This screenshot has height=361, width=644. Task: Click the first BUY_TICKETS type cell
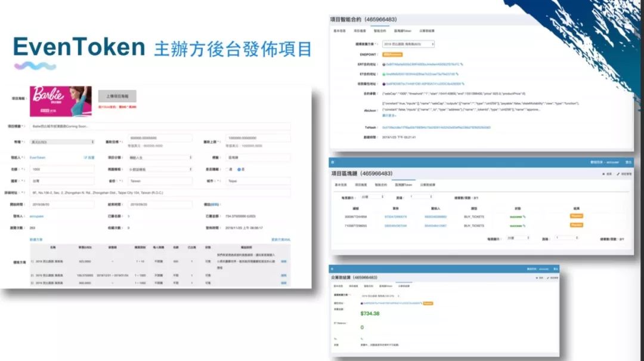tap(474, 217)
